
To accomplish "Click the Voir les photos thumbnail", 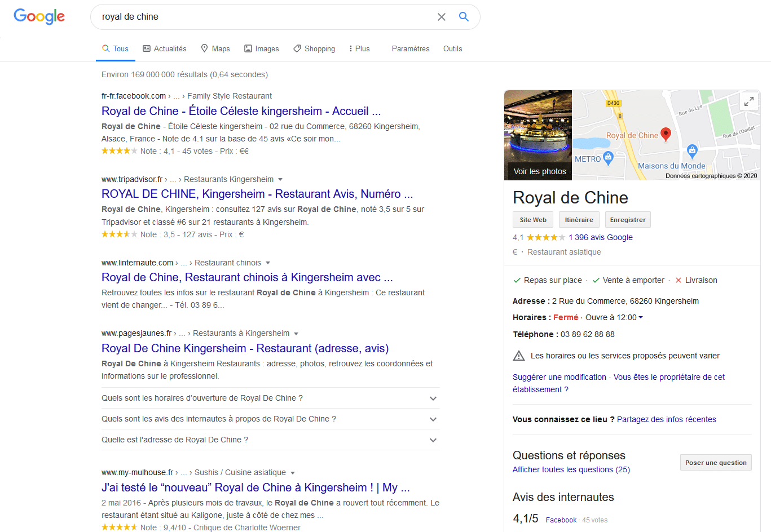I will (x=538, y=135).
